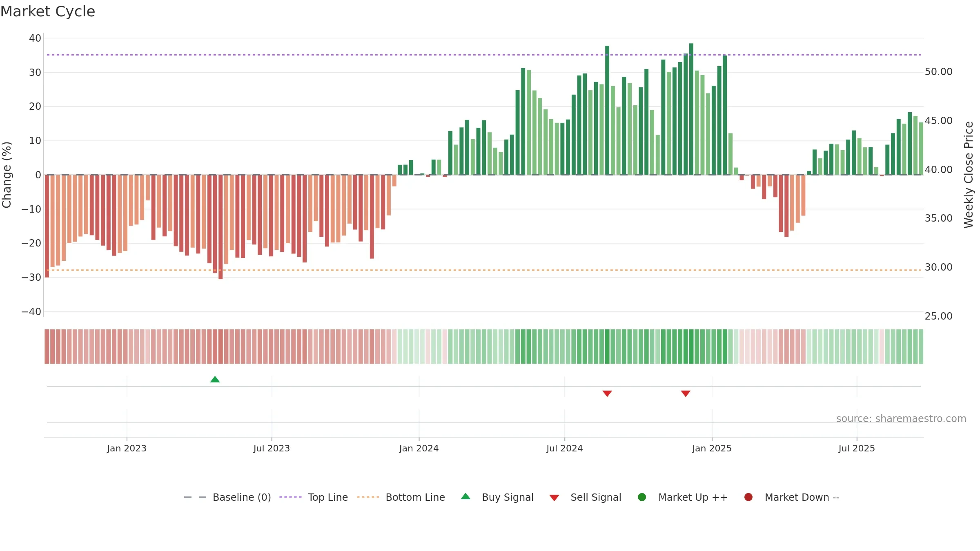The width and height of the screenshot is (980, 551).
Task: Toggle the Market Down -- legend entry
Action: pos(792,497)
